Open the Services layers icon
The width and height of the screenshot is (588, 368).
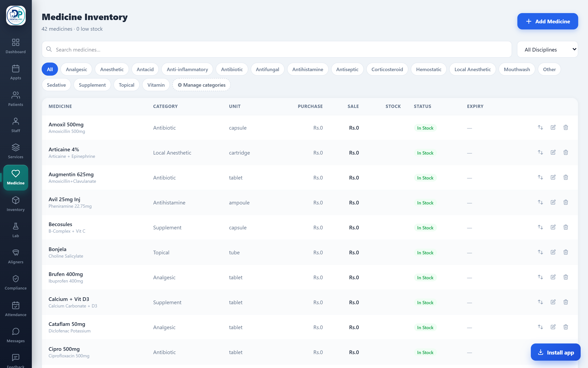pyautogui.click(x=16, y=147)
